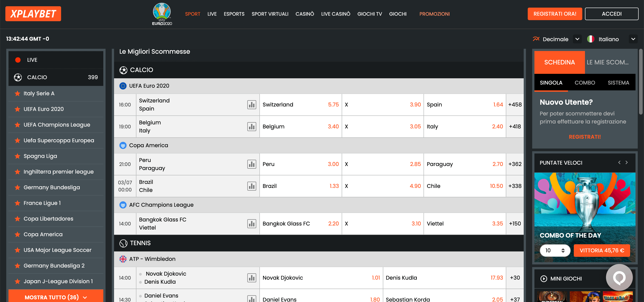Open statistics for the Djokovic vs Kudla match
This screenshot has height=302, width=644.
click(252, 278)
